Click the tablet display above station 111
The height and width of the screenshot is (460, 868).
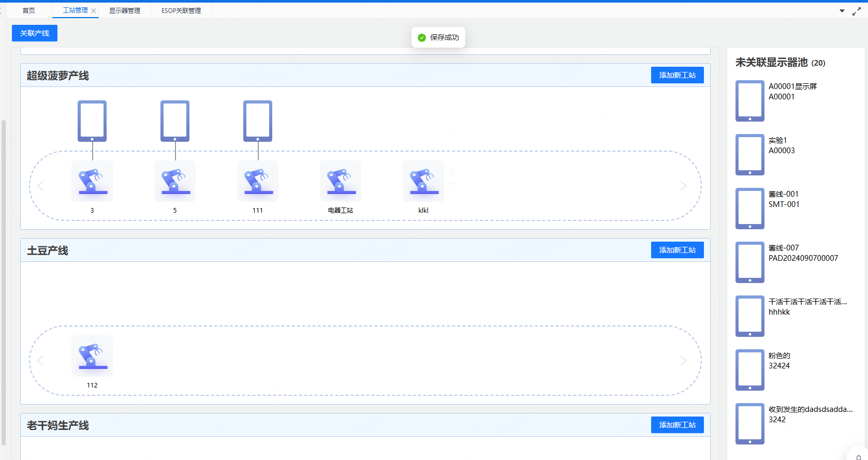coord(258,121)
